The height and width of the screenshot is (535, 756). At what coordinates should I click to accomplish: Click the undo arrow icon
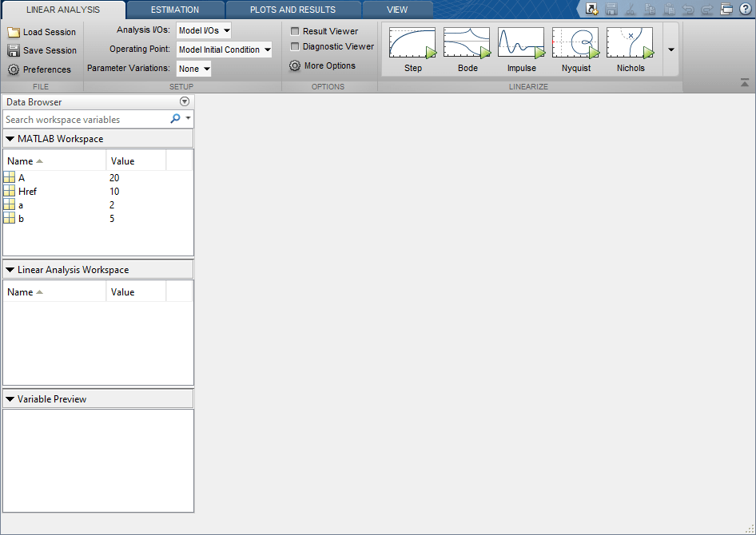tap(688, 9)
